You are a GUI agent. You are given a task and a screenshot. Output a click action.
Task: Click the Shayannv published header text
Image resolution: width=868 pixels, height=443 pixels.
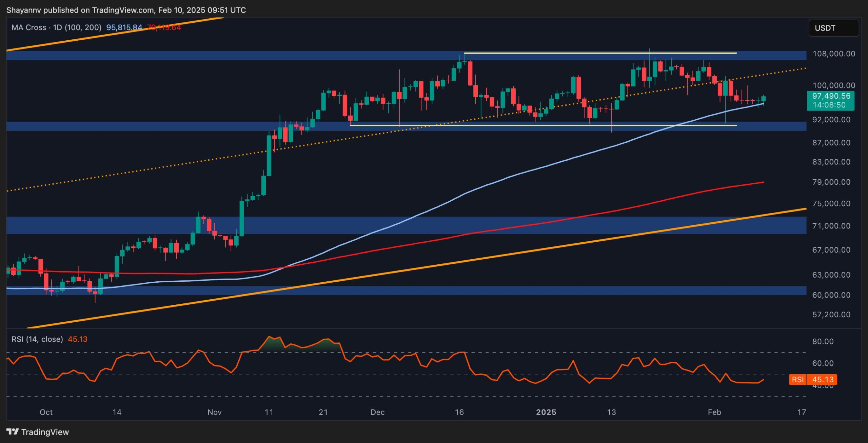126,10
